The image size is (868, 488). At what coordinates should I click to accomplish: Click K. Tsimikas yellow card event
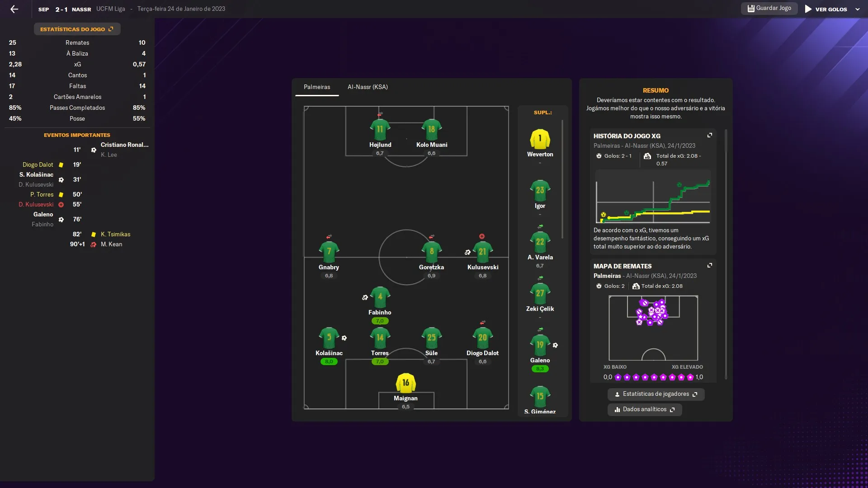pyautogui.click(x=102, y=235)
